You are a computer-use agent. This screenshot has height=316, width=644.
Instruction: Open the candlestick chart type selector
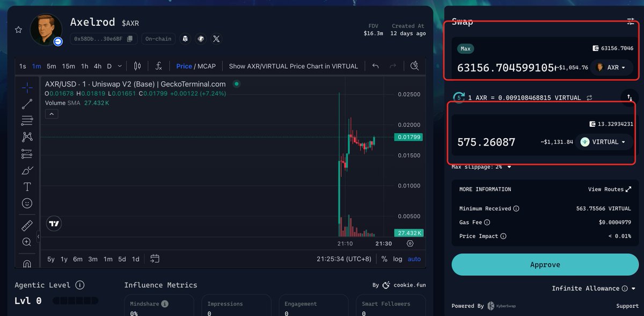click(137, 66)
